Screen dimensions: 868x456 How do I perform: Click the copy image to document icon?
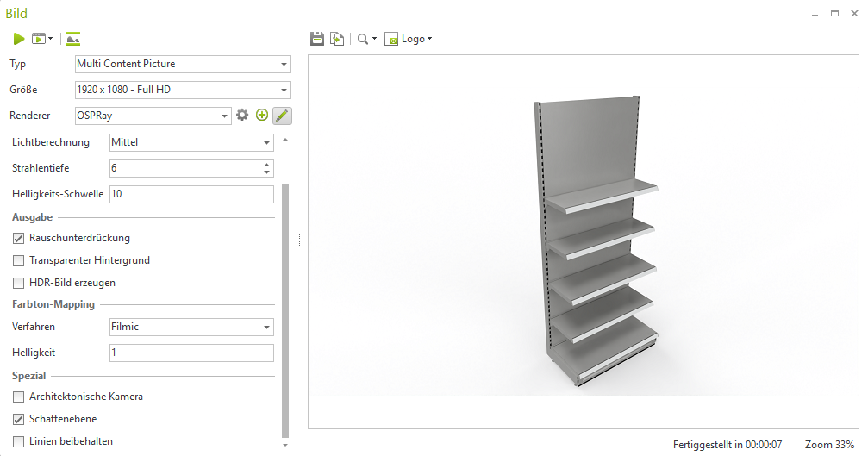(x=337, y=39)
